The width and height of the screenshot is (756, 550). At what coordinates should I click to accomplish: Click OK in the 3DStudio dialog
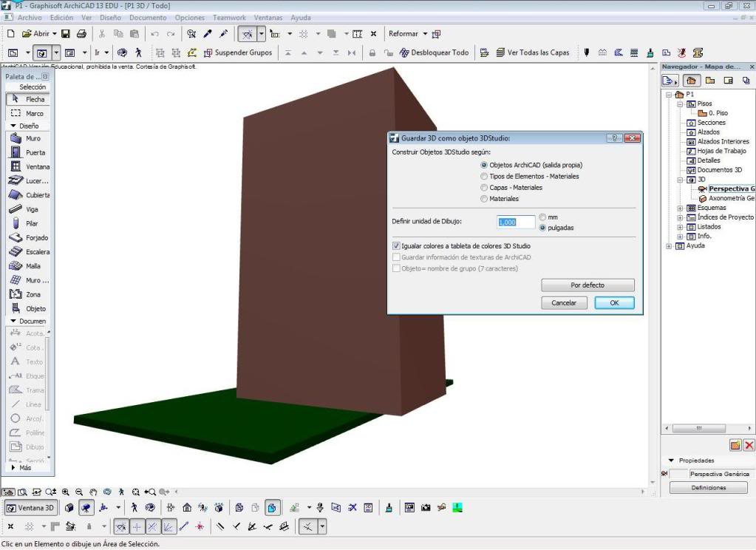pyautogui.click(x=614, y=303)
